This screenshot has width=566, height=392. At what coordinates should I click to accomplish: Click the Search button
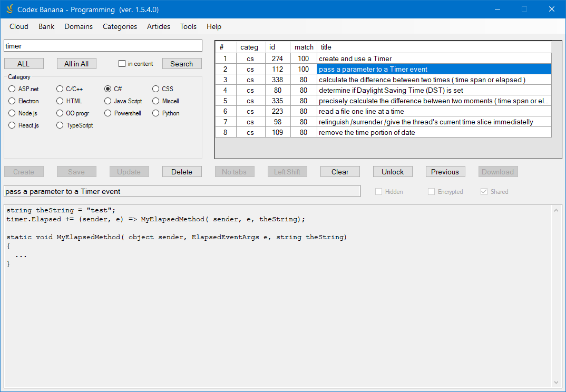click(182, 64)
